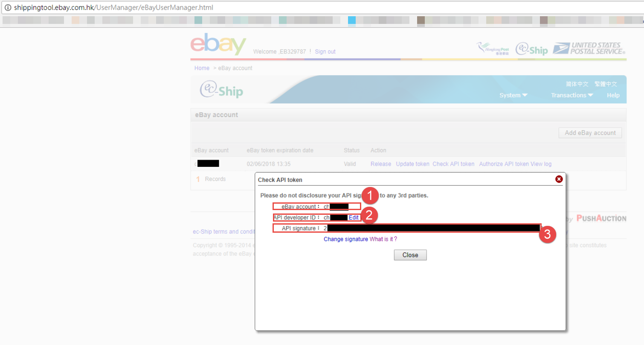The image size is (644, 345).
Task: Click the Add eBay account button
Action: tap(590, 133)
